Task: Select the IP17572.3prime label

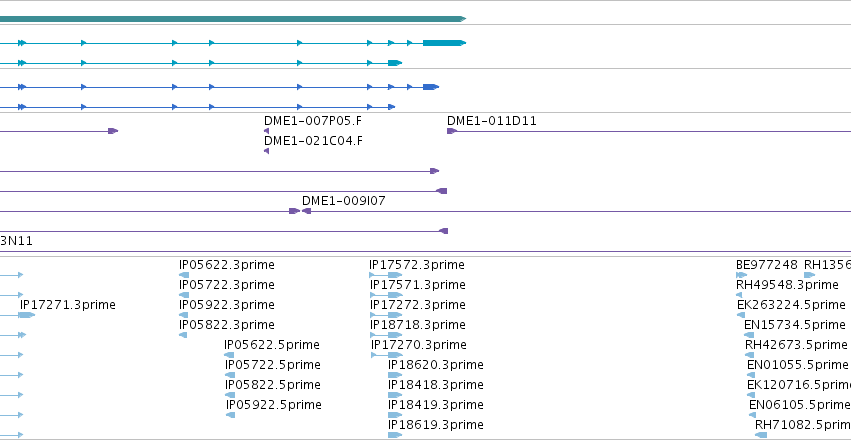Action: (417, 265)
